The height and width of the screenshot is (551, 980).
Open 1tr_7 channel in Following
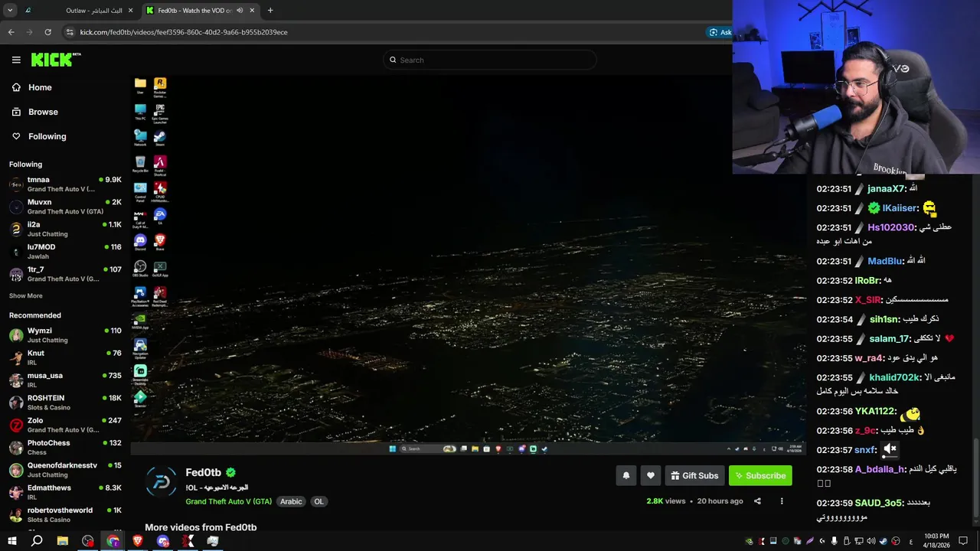[65, 274]
